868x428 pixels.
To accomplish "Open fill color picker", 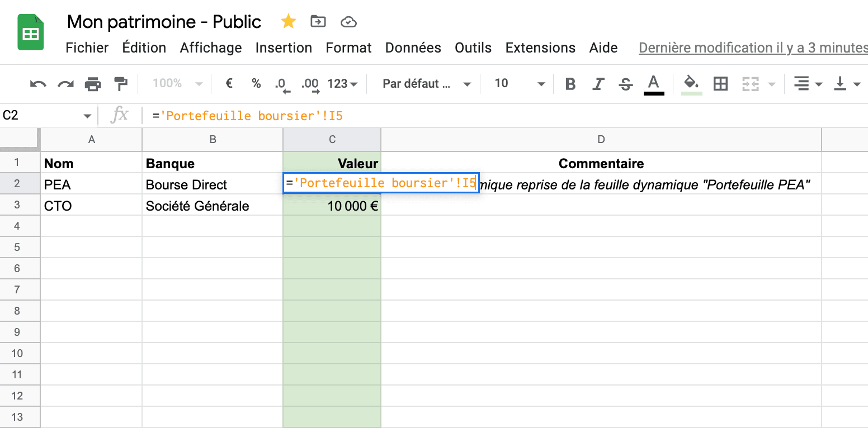I will (692, 84).
